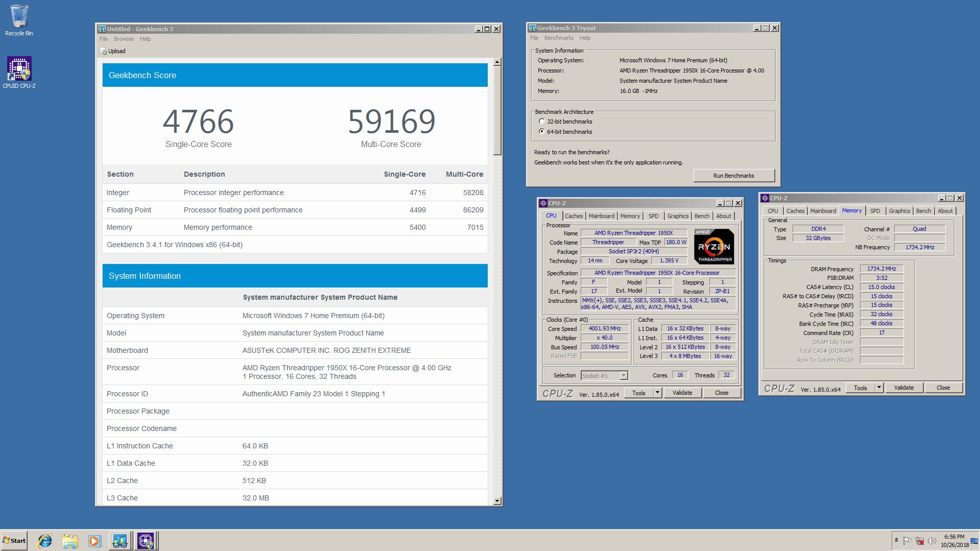The height and width of the screenshot is (551, 980).
Task: Switch to About tab in left CPU-Z window
Action: tap(724, 216)
